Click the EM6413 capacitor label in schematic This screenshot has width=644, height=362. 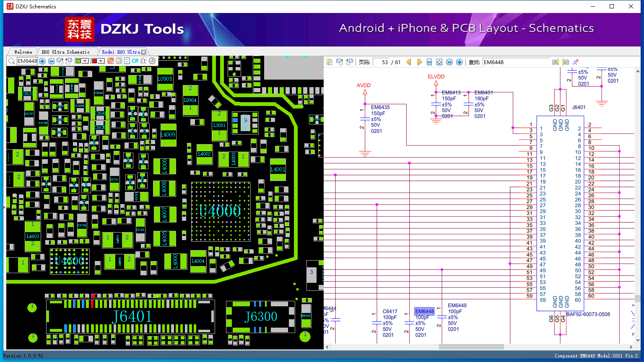click(x=451, y=93)
